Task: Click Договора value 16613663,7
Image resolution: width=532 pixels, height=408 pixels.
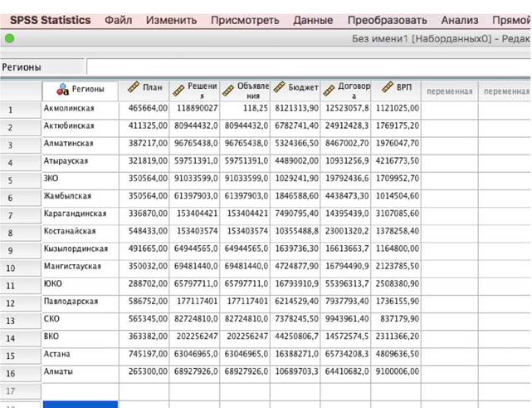Action: point(346,249)
